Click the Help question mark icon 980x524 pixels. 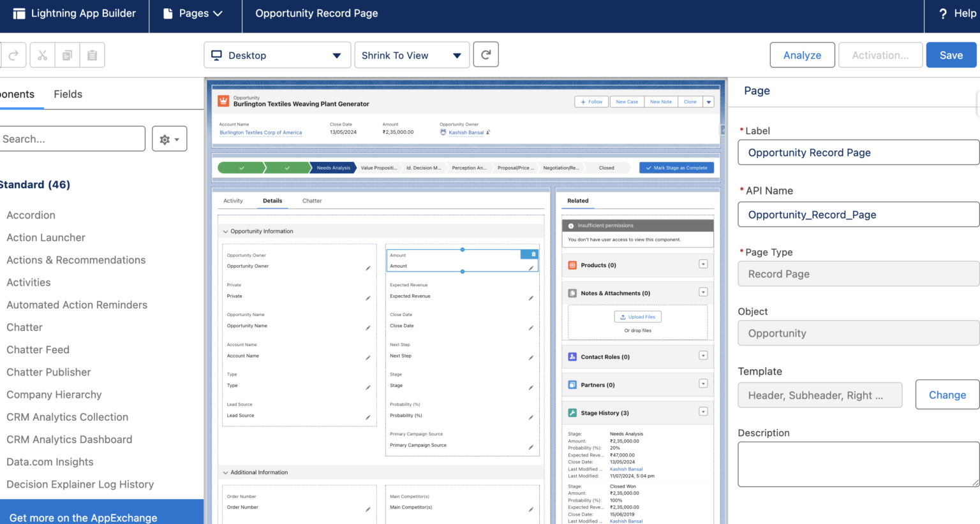click(x=943, y=13)
